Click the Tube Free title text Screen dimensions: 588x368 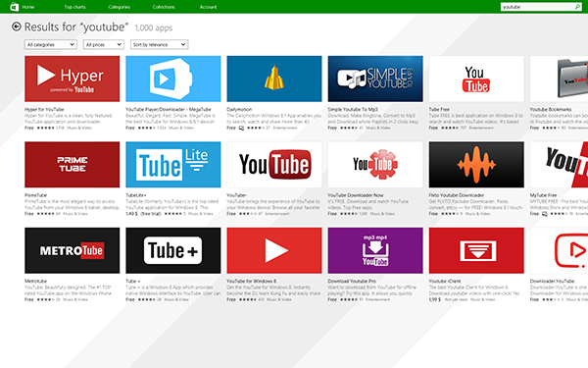tap(439, 109)
